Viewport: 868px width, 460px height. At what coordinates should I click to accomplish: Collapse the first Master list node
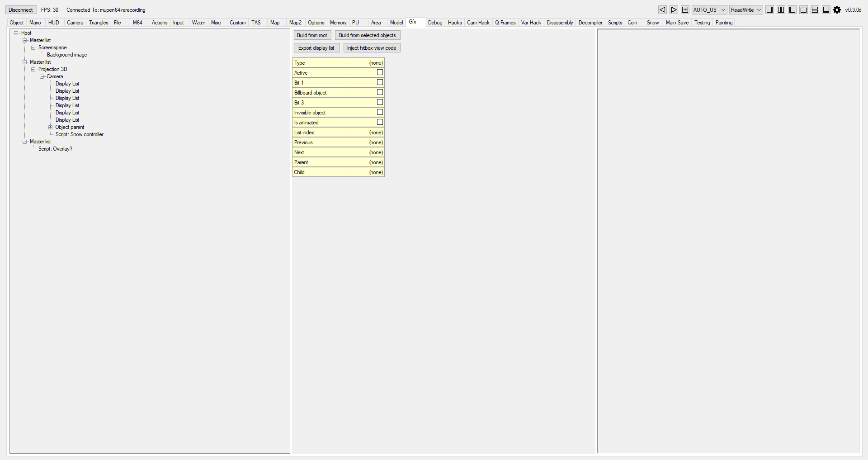(x=25, y=40)
